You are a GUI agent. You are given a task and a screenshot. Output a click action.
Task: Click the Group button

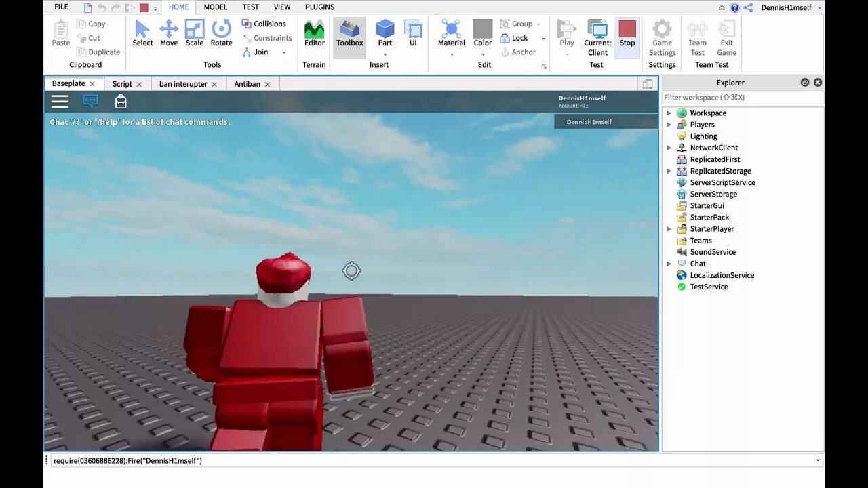click(x=517, y=24)
